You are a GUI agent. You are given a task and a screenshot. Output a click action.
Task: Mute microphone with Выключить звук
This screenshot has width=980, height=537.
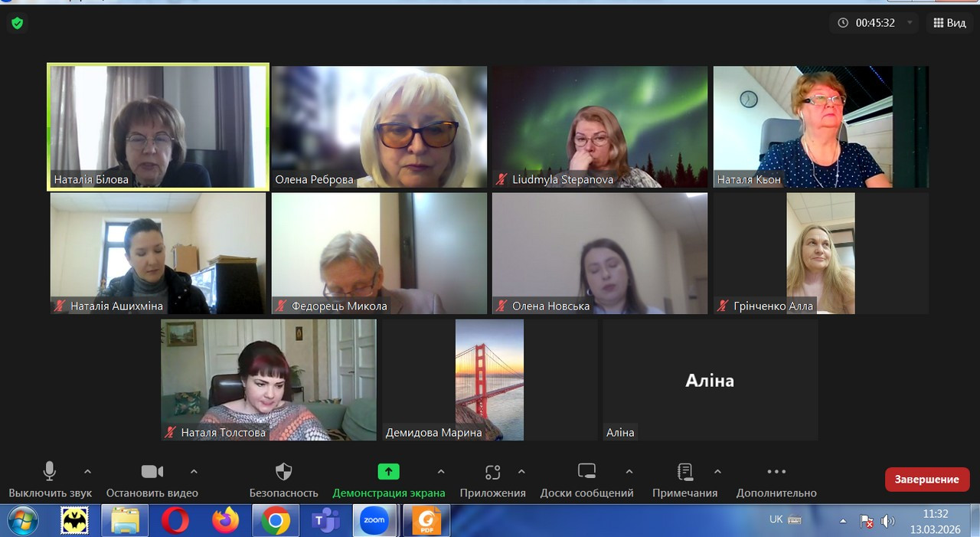tap(50, 472)
